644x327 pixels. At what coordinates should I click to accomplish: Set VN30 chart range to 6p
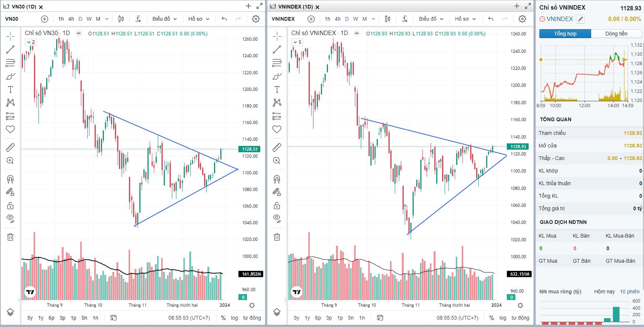(51, 318)
